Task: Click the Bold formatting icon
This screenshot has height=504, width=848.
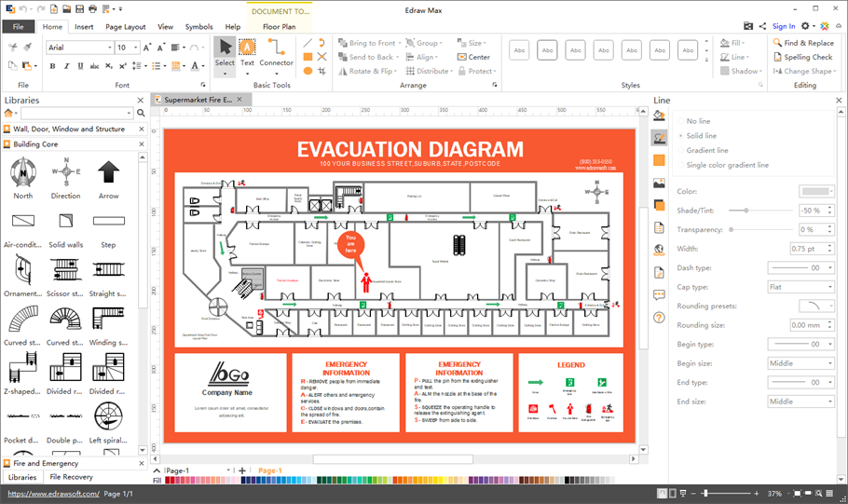Action: click(52, 66)
